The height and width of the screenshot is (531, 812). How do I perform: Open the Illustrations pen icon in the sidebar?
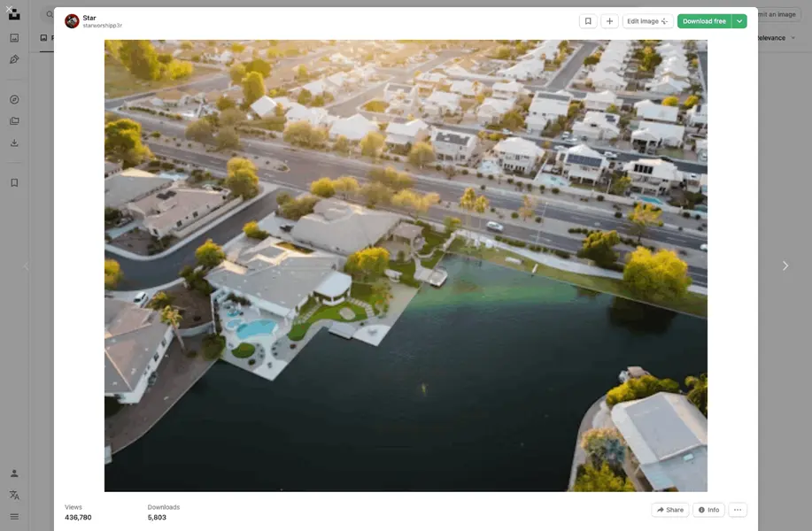(14, 59)
